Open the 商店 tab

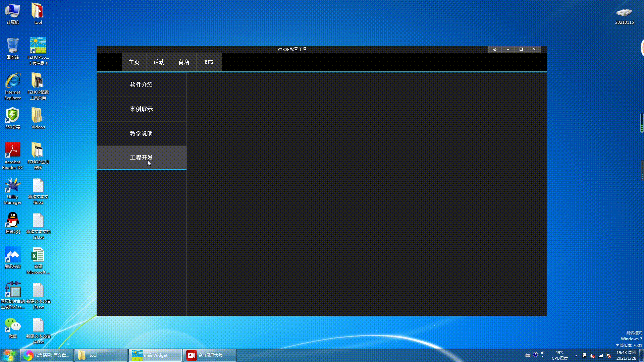pos(184,62)
